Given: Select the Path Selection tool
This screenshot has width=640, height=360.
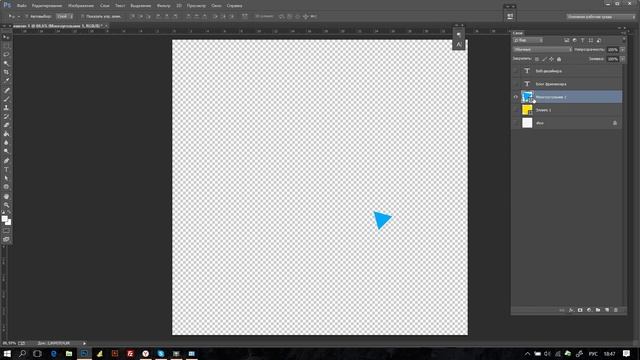Looking at the screenshot, I should coord(6,178).
